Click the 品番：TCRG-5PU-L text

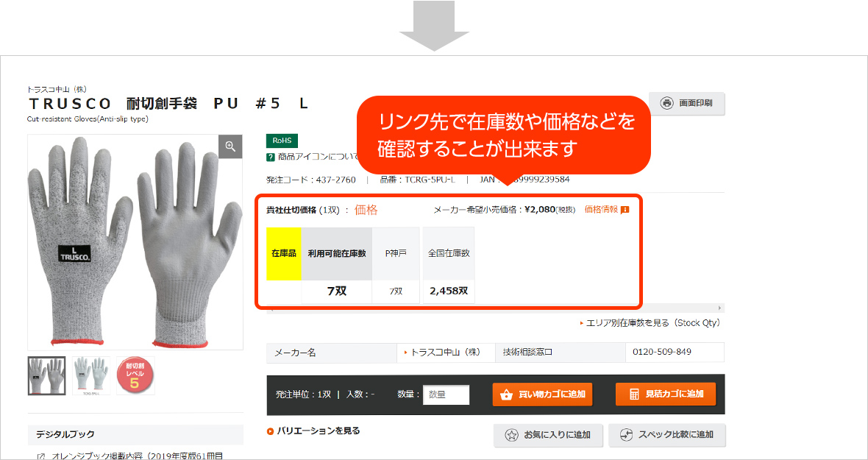[x=417, y=180]
